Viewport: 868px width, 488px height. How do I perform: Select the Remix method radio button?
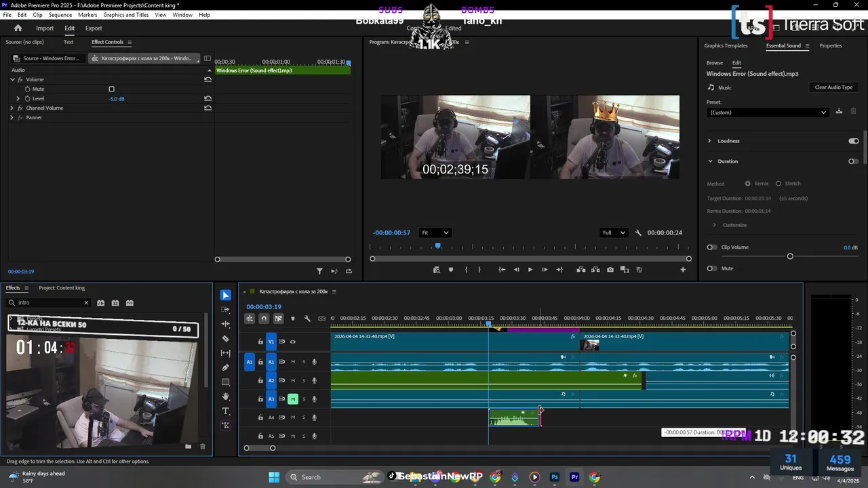748,184
